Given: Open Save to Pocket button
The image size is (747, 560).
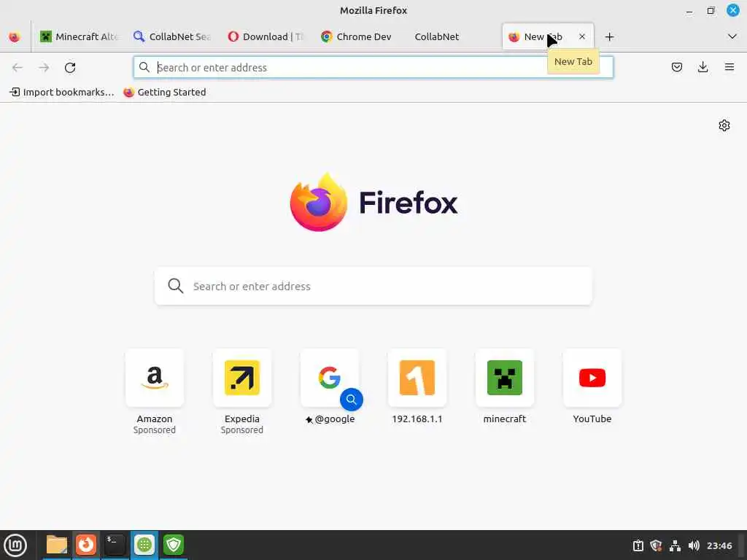Looking at the screenshot, I should [x=677, y=68].
